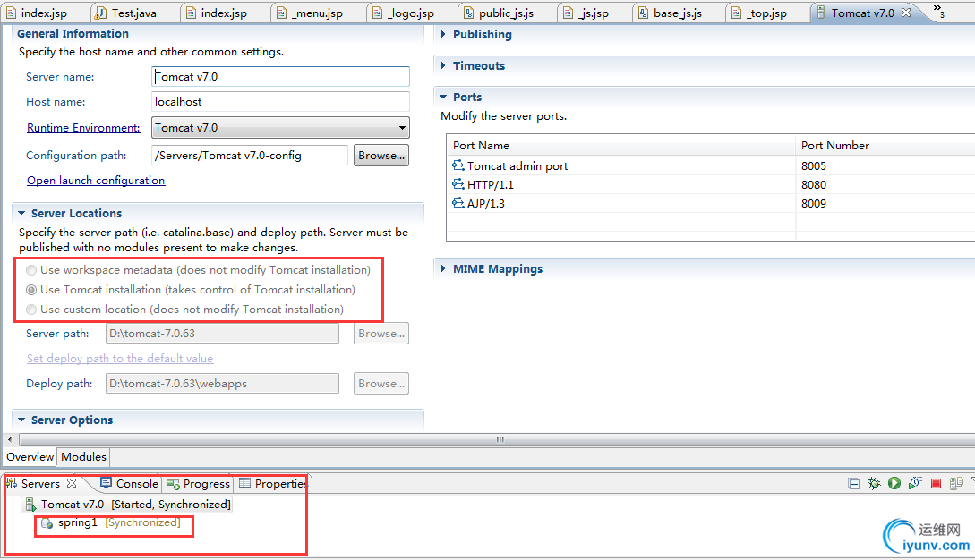
Task: Close the Servers view tab
Action: pyautogui.click(x=72, y=483)
